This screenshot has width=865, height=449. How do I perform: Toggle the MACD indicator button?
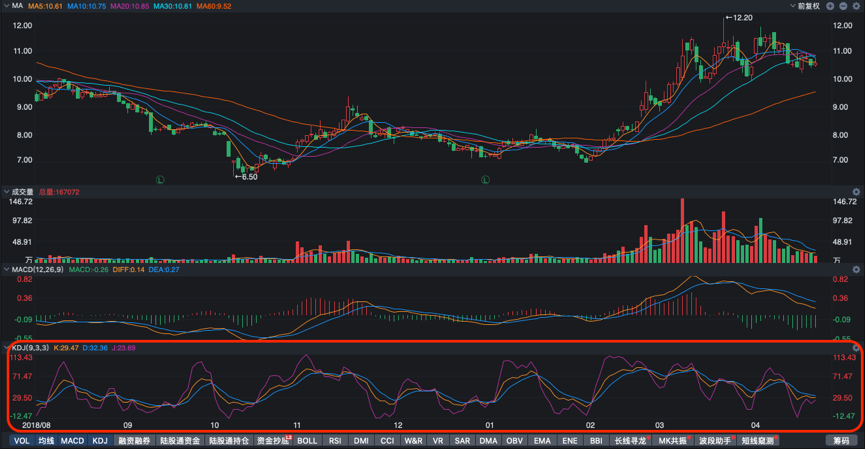(72, 441)
